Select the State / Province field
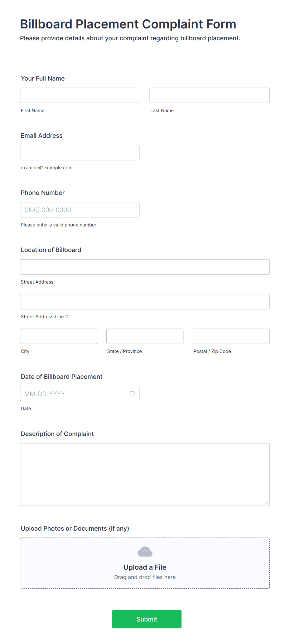This screenshot has width=290, height=644. point(145,336)
